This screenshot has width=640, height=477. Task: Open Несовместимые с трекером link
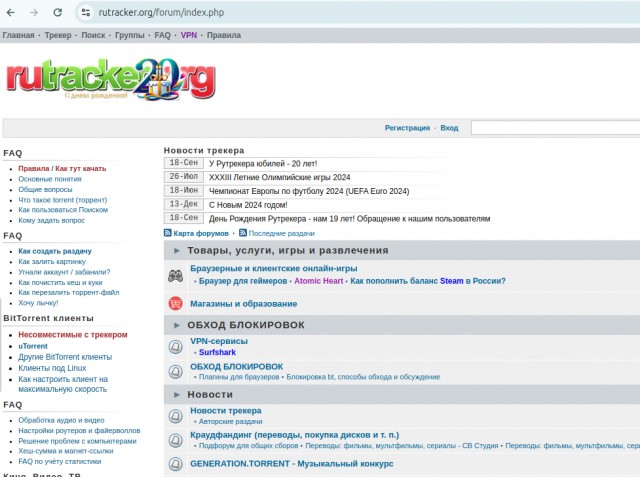73,335
